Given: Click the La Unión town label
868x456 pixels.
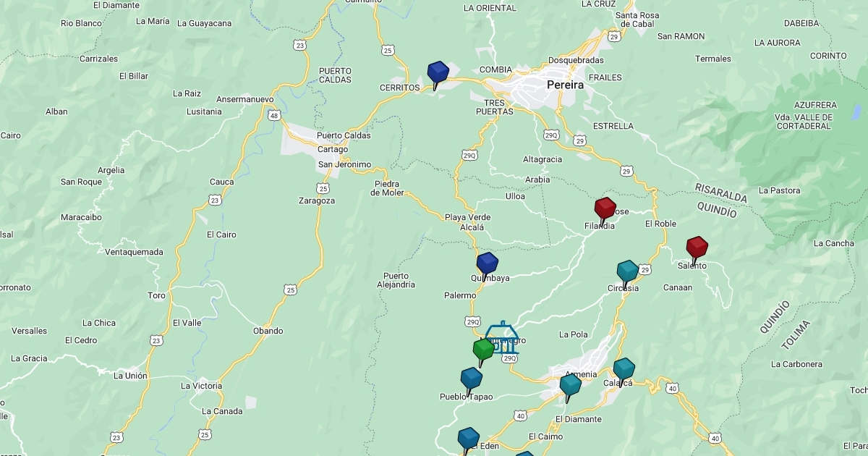Looking at the screenshot, I should [x=130, y=376].
